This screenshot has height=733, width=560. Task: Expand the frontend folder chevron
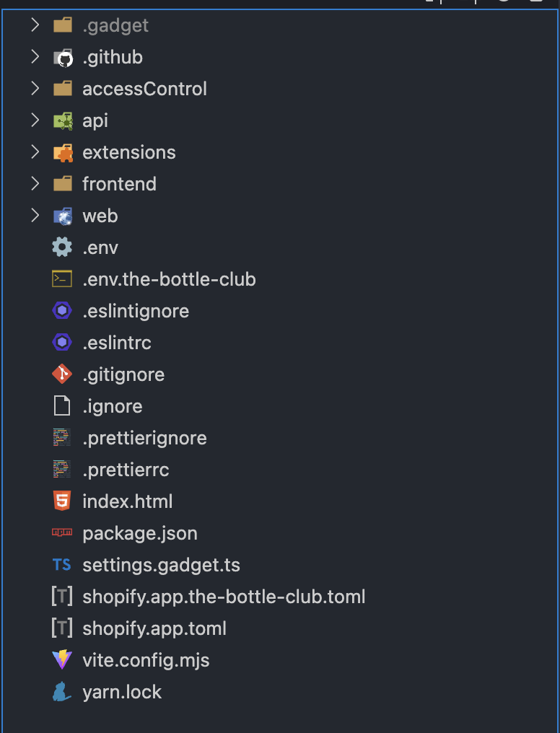35,184
